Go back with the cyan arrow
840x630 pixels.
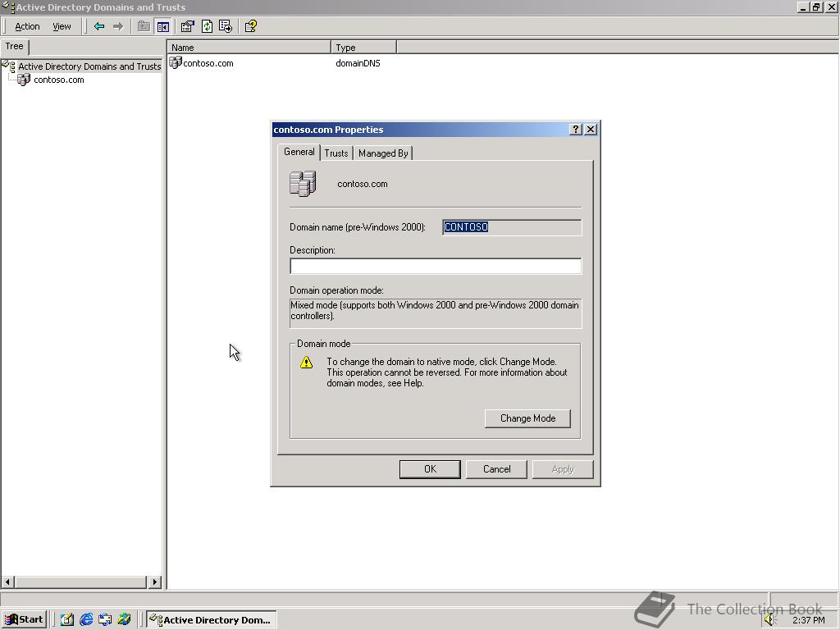point(99,26)
